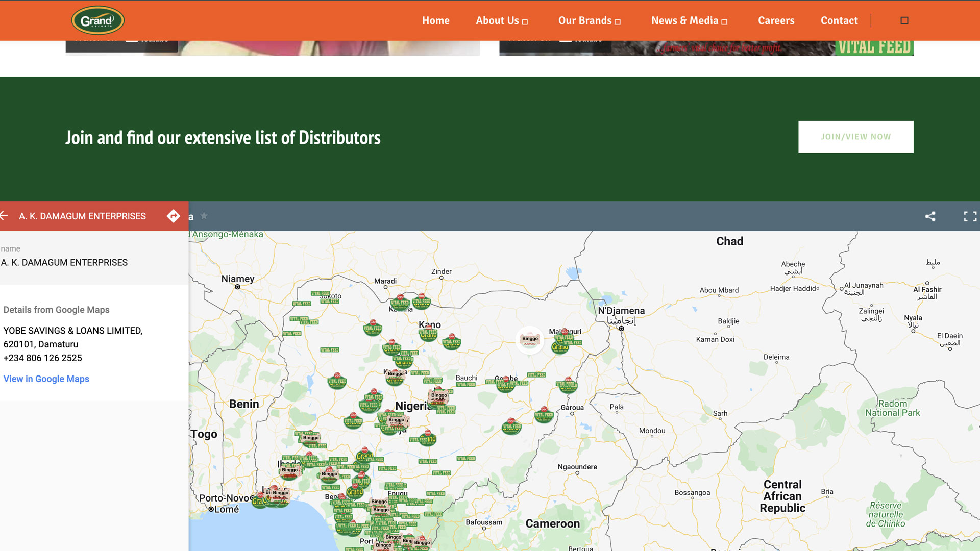Expand the News & Media dropdown arrow
Screen dimensions: 980x551
724,22
